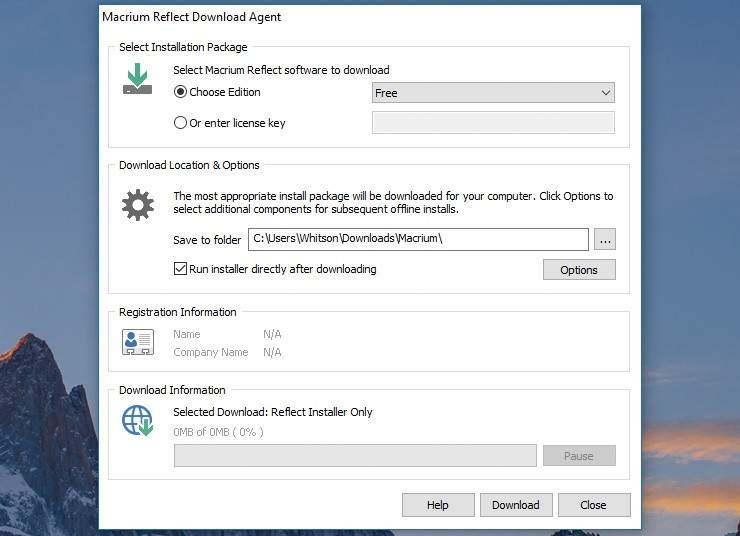The height and width of the screenshot is (536, 740).
Task: Click the Save to folder label
Action: click(x=207, y=240)
